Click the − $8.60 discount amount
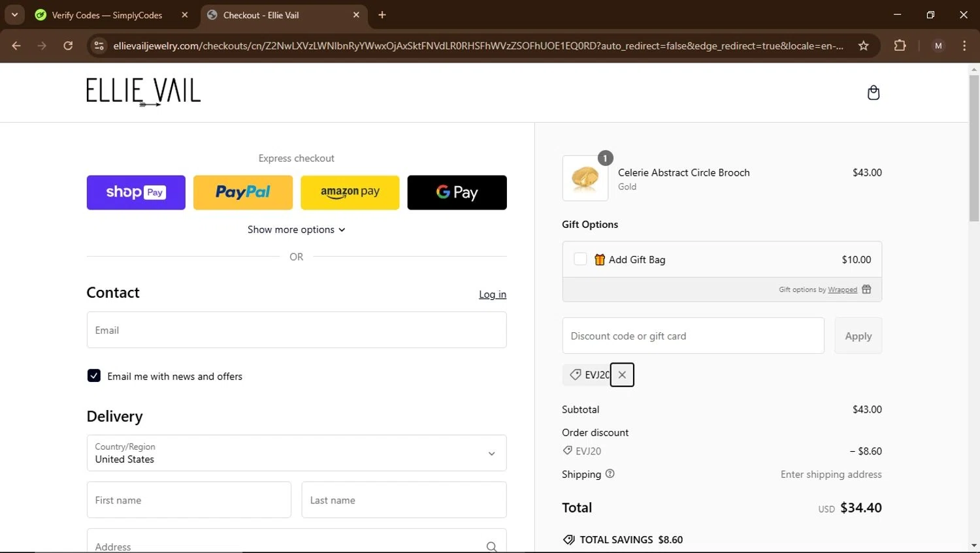980x553 pixels. pos(866,451)
